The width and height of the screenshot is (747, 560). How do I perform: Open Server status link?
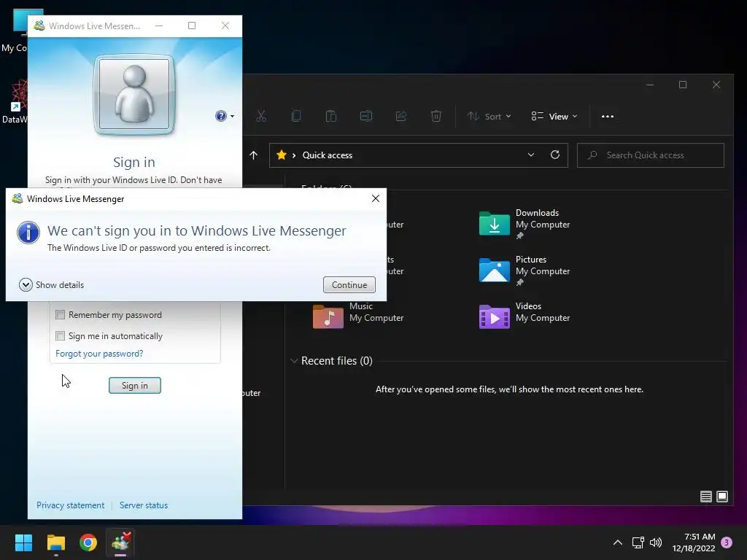click(x=144, y=505)
